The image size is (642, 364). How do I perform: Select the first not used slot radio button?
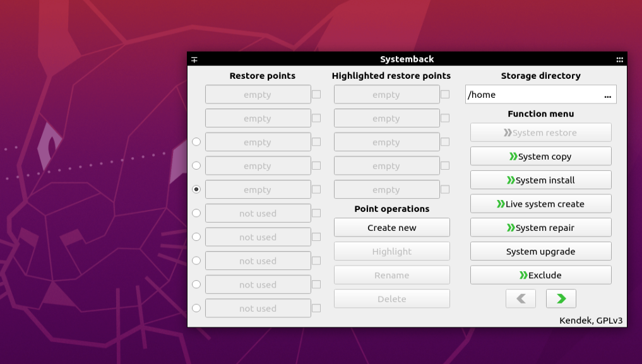tap(196, 213)
